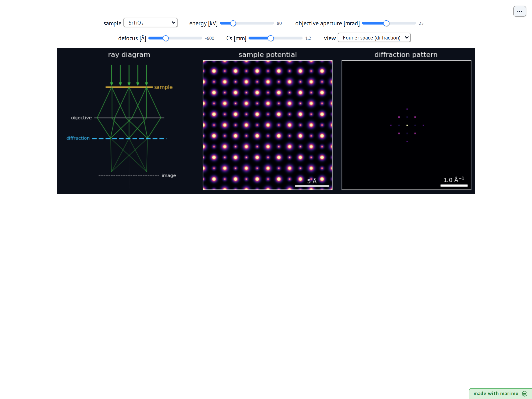The image size is (532, 399).
Task: Click the 'sample potential' title text
Action: [267, 55]
